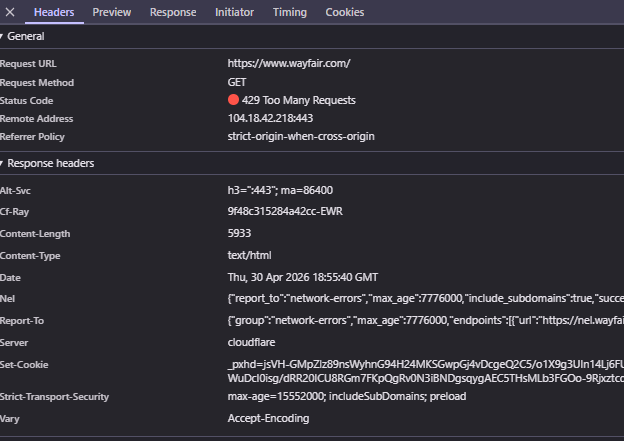This screenshot has height=441, width=624.
Task: Switch to the Preview tab
Action: 112,12
